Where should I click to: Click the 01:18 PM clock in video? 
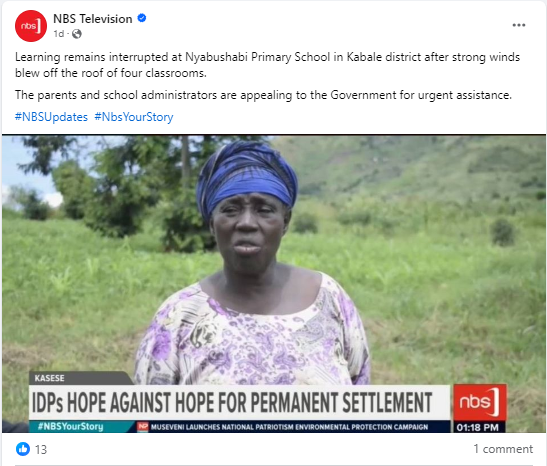pos(478,427)
